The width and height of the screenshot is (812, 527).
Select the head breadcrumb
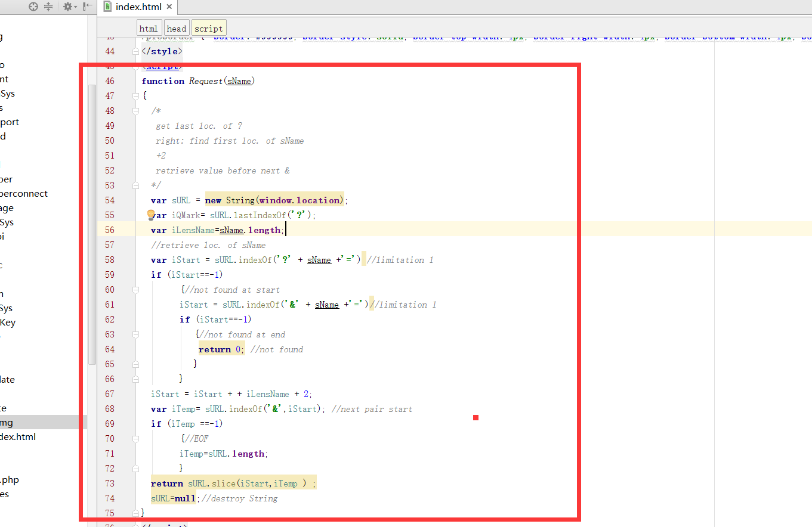coord(177,28)
